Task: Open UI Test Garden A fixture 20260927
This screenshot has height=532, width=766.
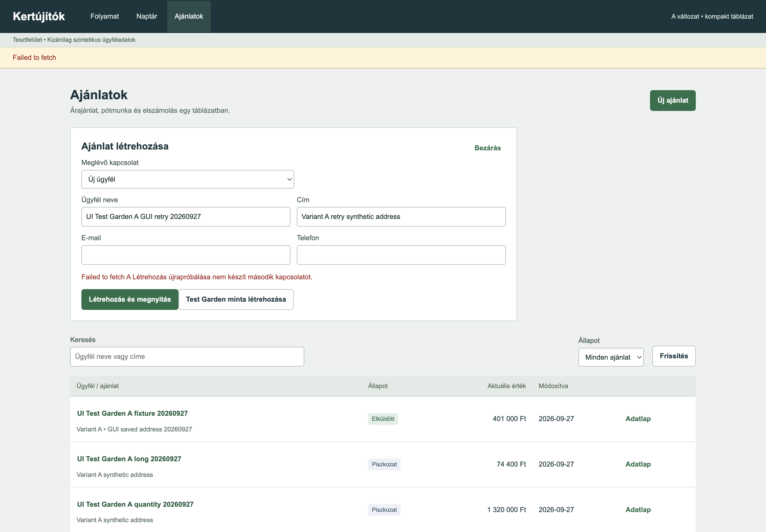Action: (x=132, y=413)
